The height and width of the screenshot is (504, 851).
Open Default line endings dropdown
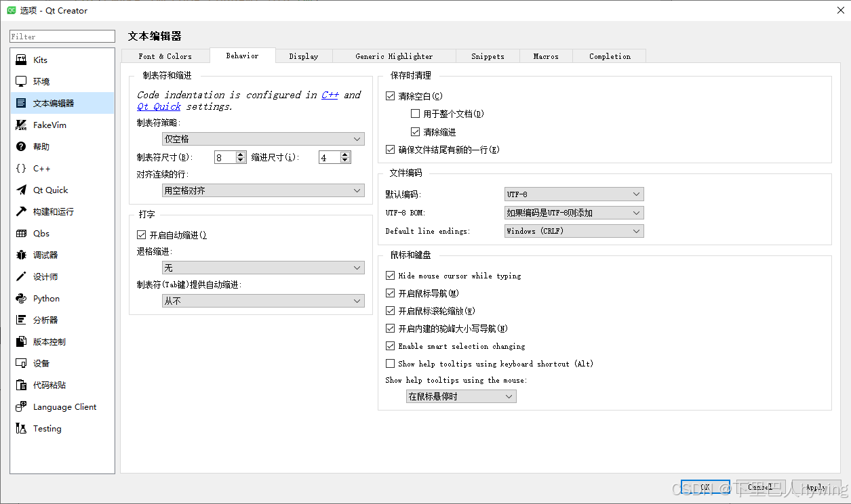click(574, 231)
